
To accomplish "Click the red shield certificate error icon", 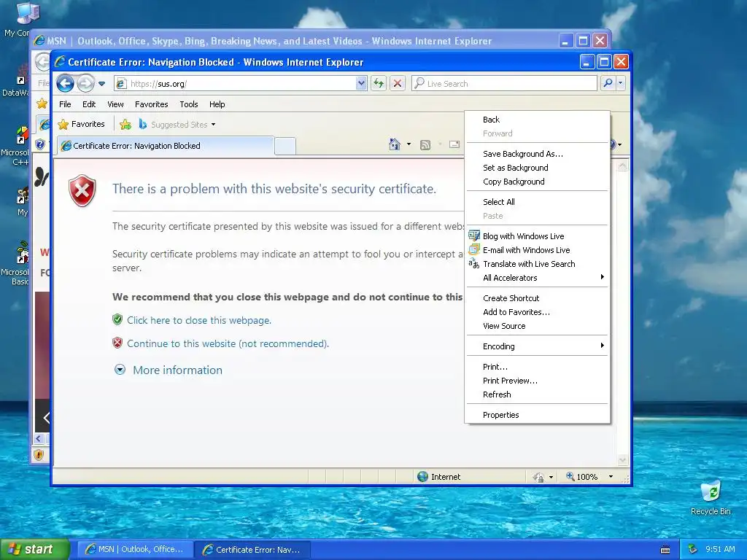I will pos(82,190).
